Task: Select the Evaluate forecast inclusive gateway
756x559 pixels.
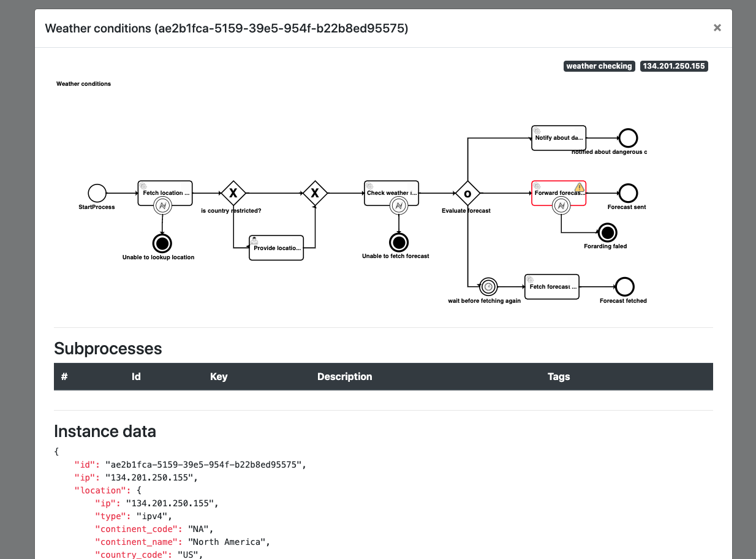Action: point(467,193)
